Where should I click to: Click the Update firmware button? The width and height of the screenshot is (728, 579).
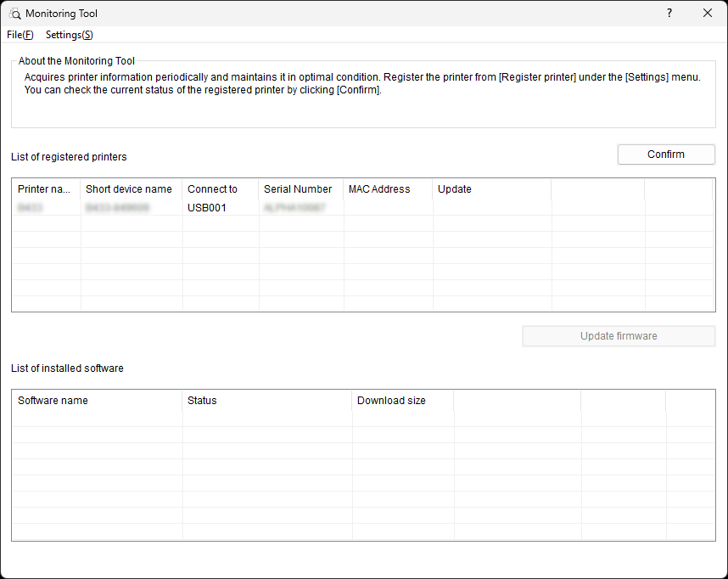619,336
